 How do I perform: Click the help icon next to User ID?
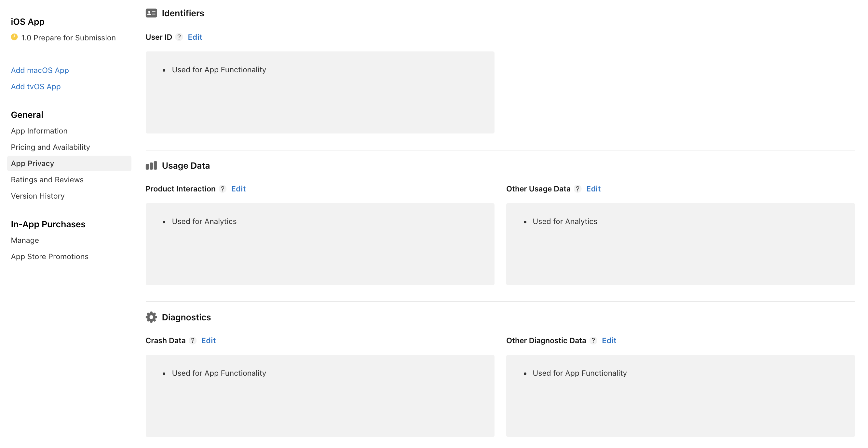[179, 37]
